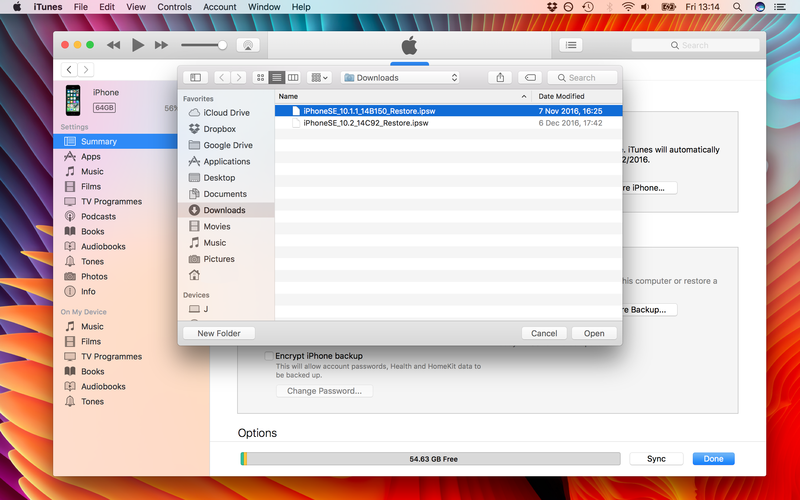The image size is (800, 500).
Task: Open the File menu
Action: (x=81, y=7)
